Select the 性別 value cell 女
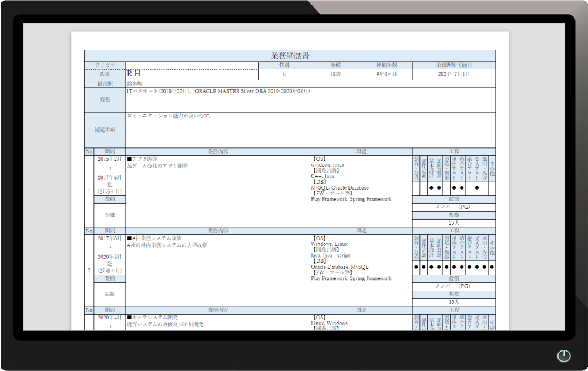Viewport: 588px width, 371px height. tap(284, 75)
